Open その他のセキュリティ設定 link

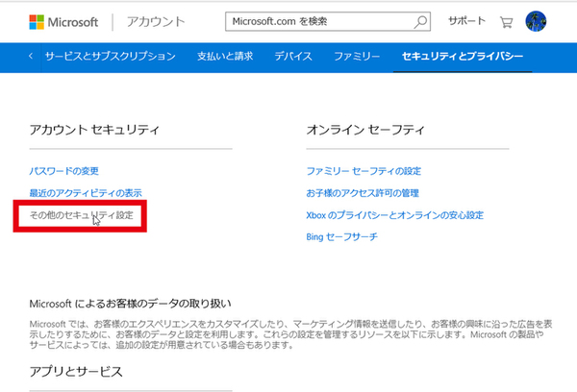click(82, 215)
